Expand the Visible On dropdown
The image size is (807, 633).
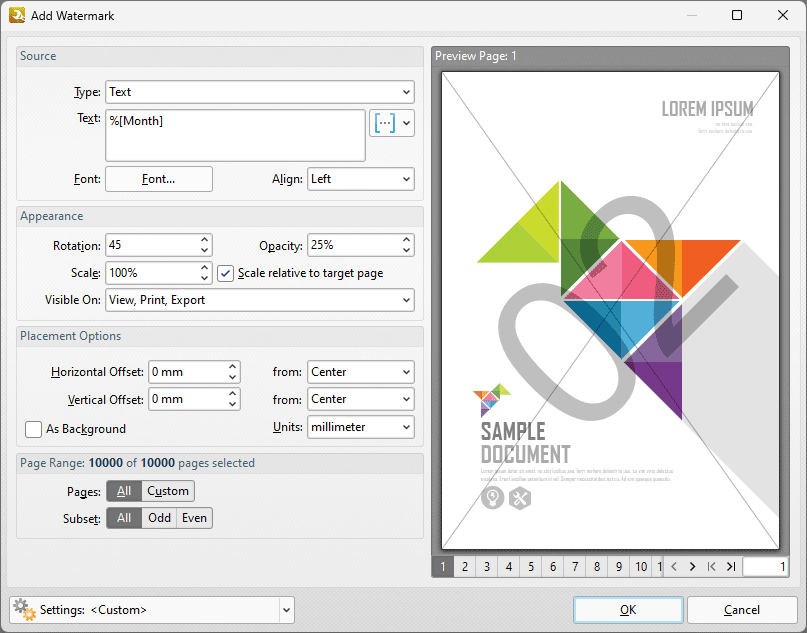click(x=260, y=300)
